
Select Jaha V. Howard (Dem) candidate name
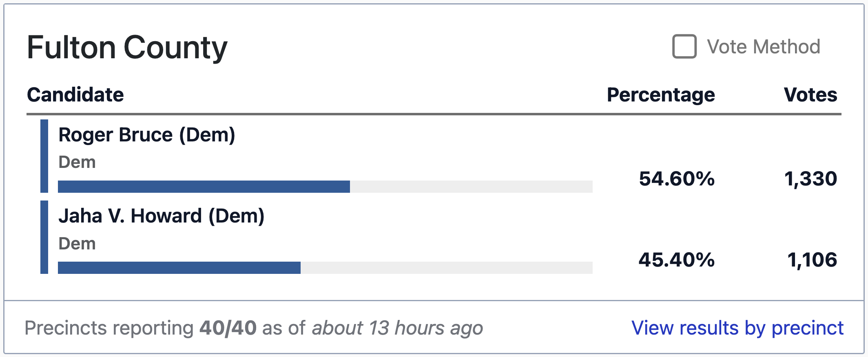(x=162, y=216)
